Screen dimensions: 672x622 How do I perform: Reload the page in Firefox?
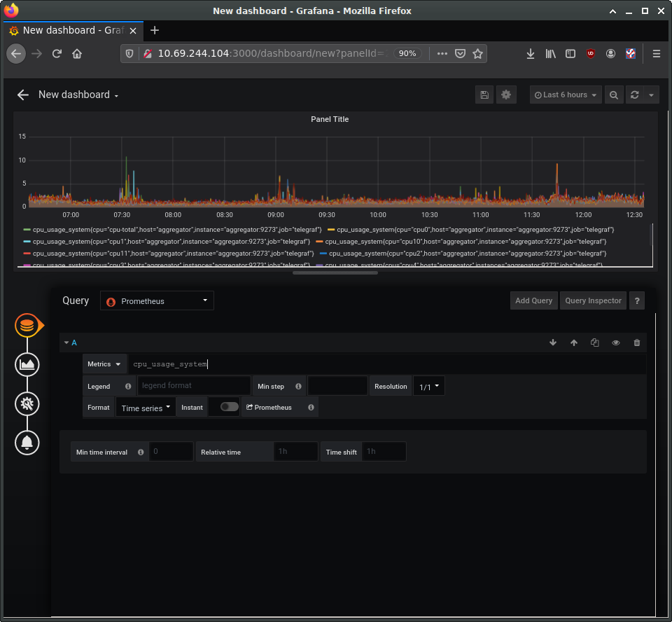57,54
